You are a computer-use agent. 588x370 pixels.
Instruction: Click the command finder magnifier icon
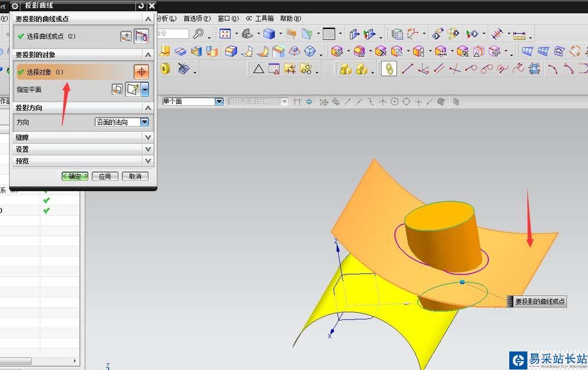click(199, 34)
